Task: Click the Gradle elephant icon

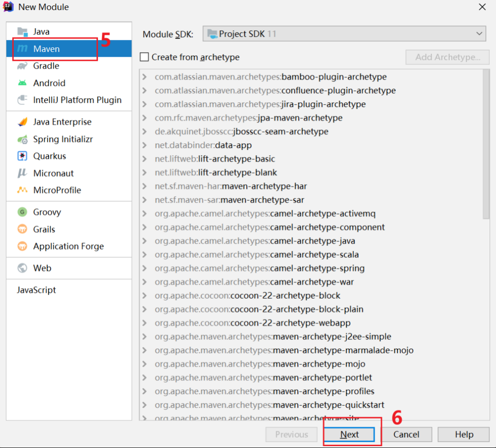Action: [x=23, y=66]
